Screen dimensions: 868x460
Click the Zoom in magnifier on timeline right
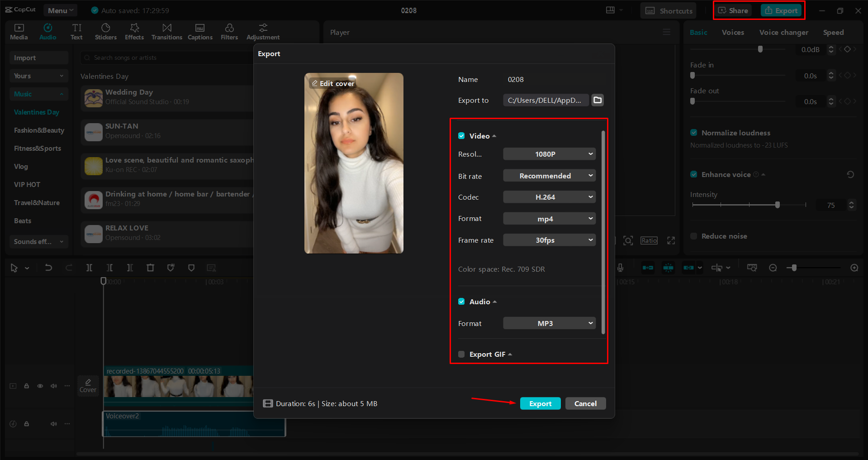coord(854,268)
